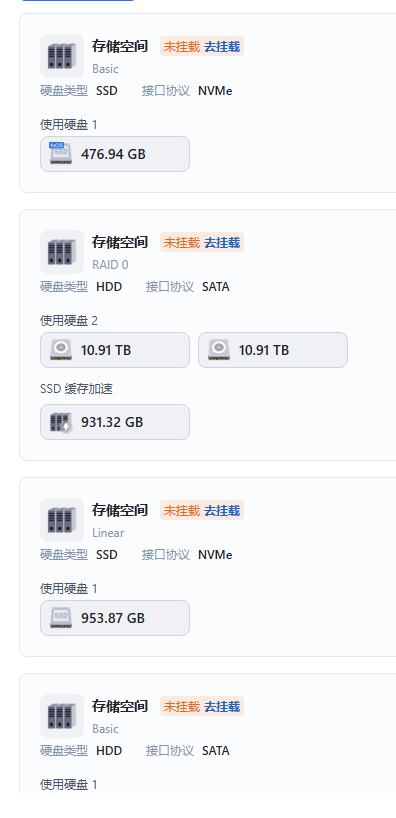The width and height of the screenshot is (396, 818).
Task: Click 去挂载 link on Linear storage
Action: 222,510
